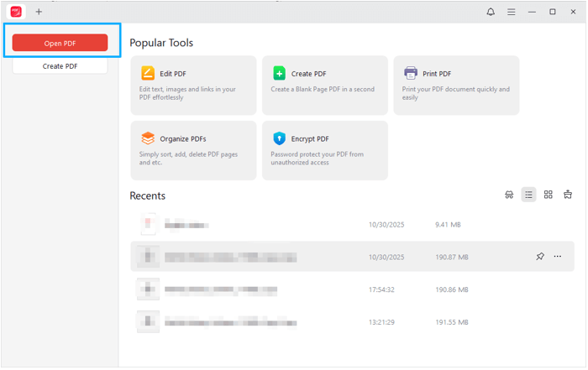Click thumbnail of 190.87 MB file
Screen dimensions: 588x370
click(x=148, y=257)
